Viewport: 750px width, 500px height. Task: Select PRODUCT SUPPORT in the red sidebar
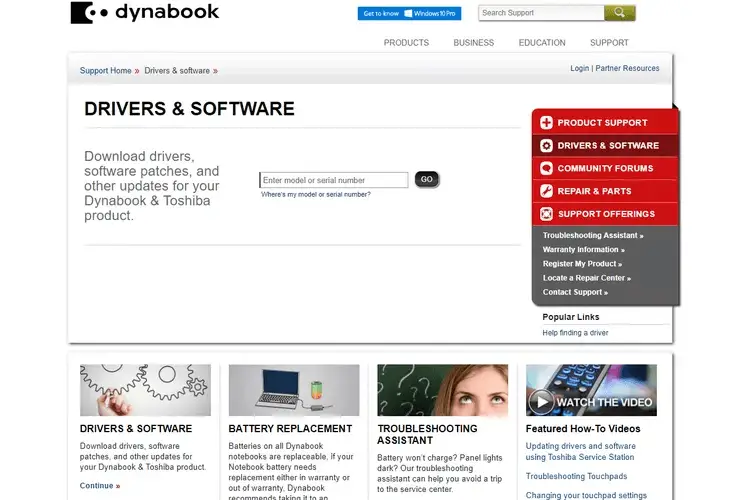[605, 122]
